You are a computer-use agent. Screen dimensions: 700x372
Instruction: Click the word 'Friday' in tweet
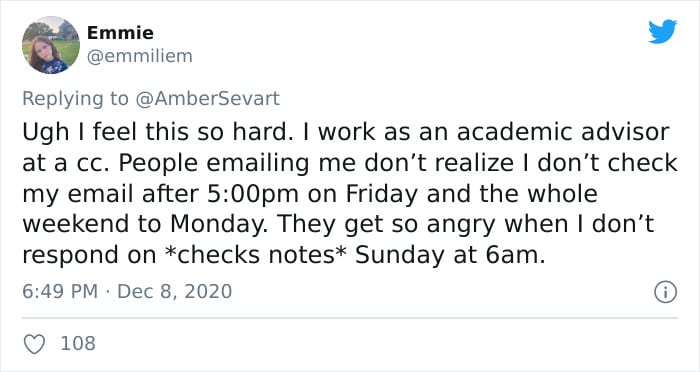tap(382, 194)
